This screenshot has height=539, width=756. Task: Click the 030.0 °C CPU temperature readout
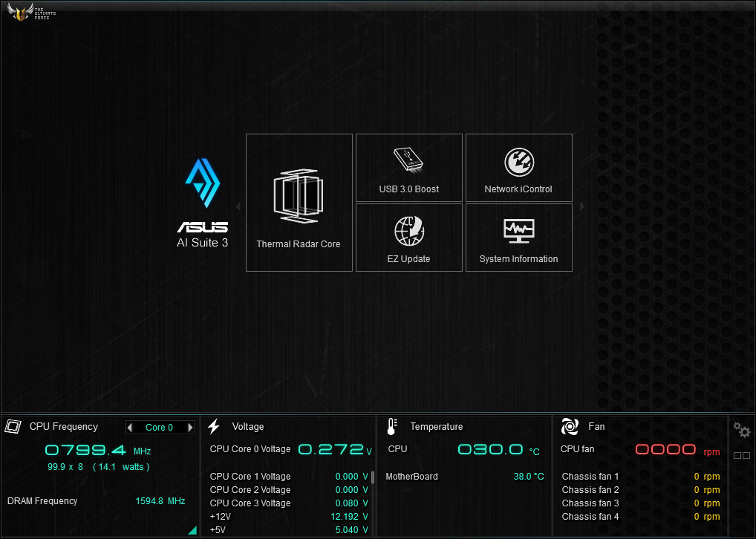click(498, 450)
